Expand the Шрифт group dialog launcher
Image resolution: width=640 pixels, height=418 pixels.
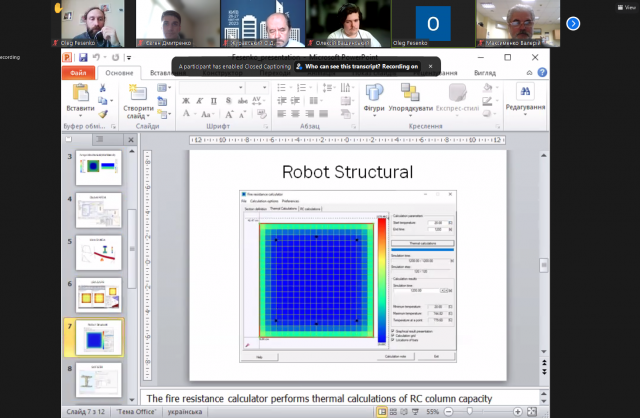(266, 127)
